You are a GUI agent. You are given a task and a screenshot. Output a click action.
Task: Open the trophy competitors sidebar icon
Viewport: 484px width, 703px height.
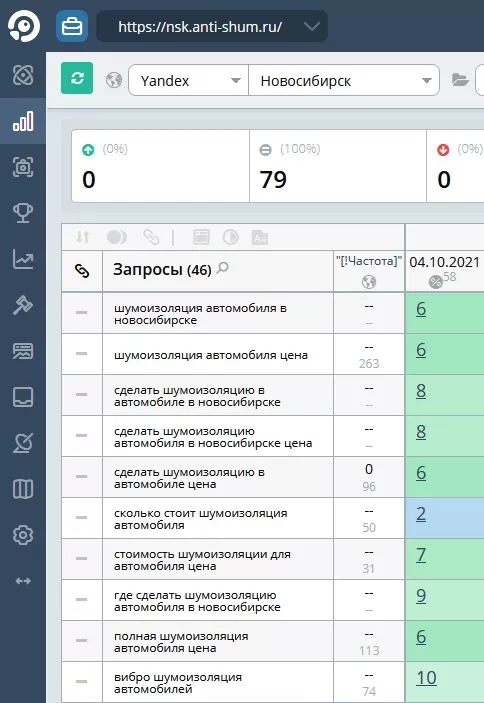click(23, 213)
